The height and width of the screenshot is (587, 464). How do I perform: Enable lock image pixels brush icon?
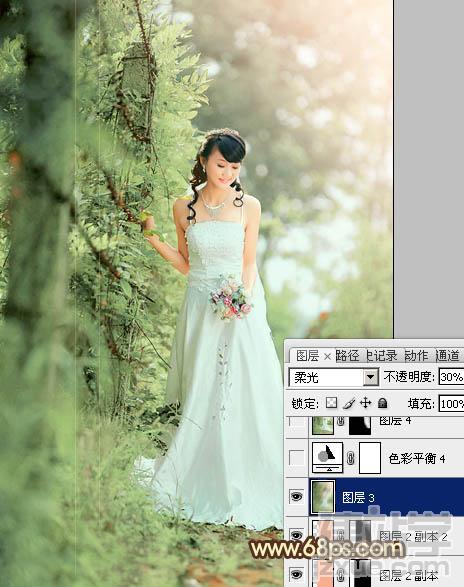(x=349, y=403)
